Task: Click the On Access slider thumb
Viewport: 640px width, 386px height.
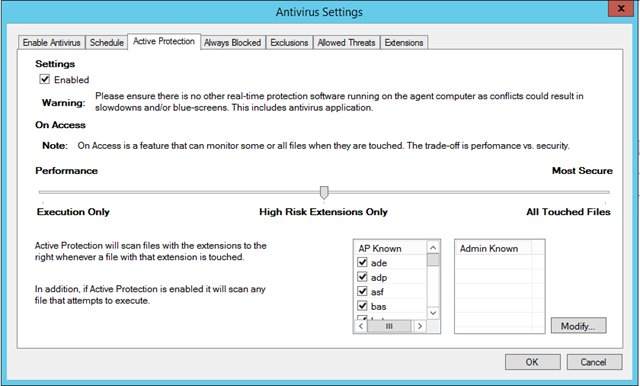Action: [x=324, y=192]
